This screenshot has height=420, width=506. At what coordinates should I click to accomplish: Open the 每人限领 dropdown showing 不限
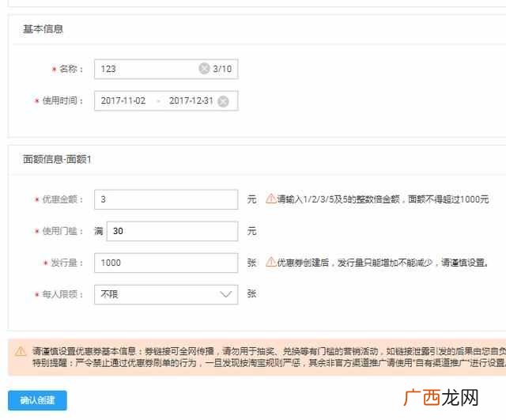click(166, 294)
